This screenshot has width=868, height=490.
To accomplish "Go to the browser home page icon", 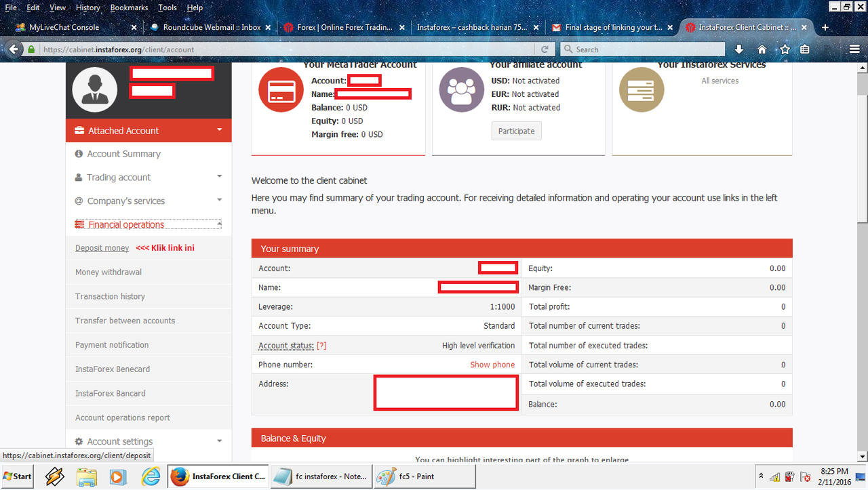I will pos(762,49).
